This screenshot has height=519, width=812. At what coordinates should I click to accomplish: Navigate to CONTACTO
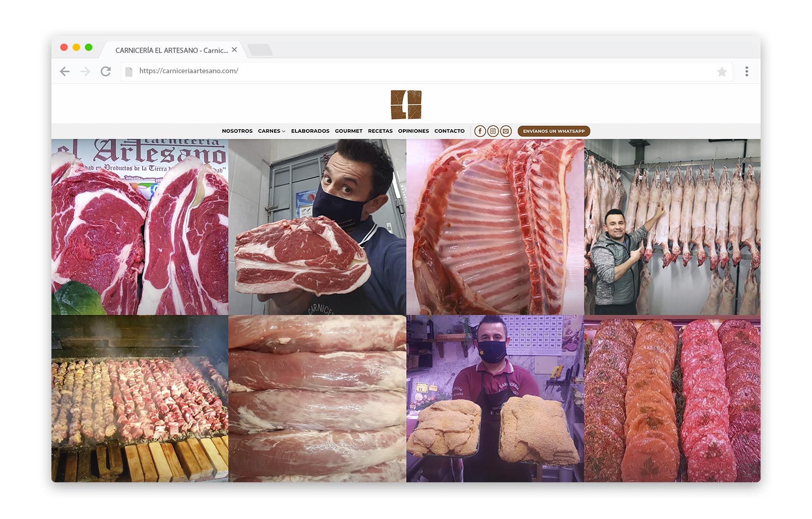click(x=449, y=131)
